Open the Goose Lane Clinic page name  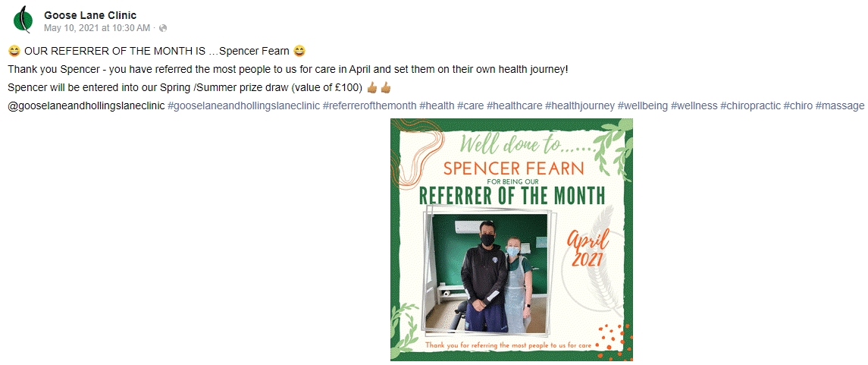[x=90, y=15]
